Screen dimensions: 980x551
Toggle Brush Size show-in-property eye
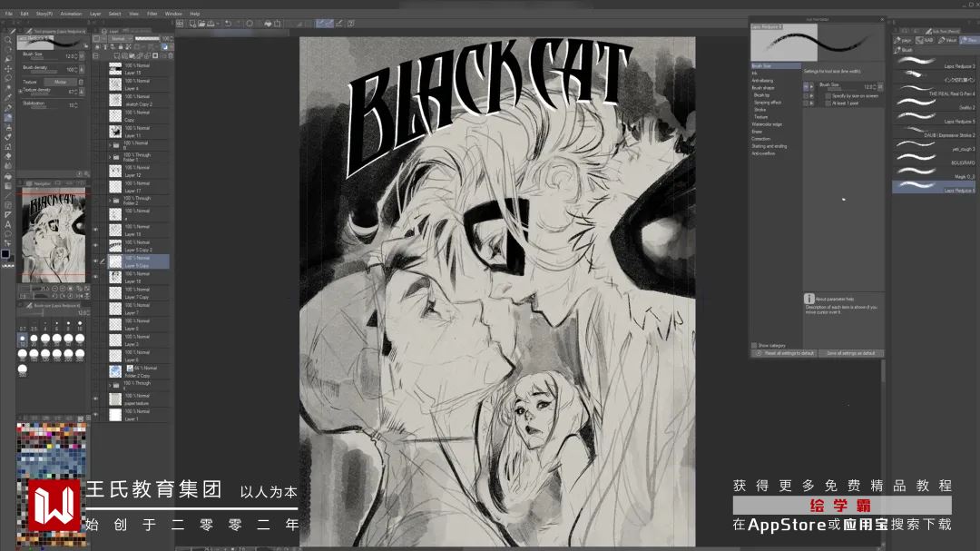(x=806, y=86)
